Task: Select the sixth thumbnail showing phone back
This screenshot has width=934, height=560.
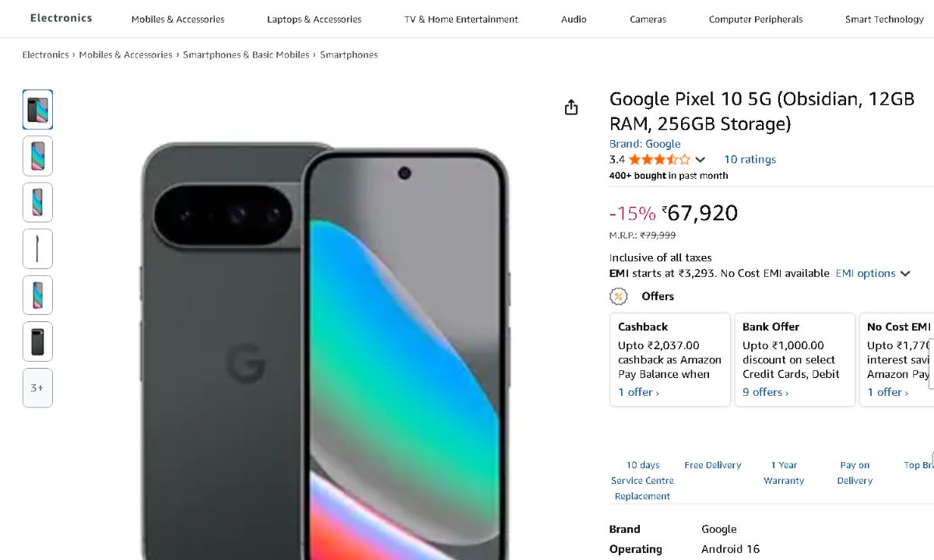Action: (37, 341)
